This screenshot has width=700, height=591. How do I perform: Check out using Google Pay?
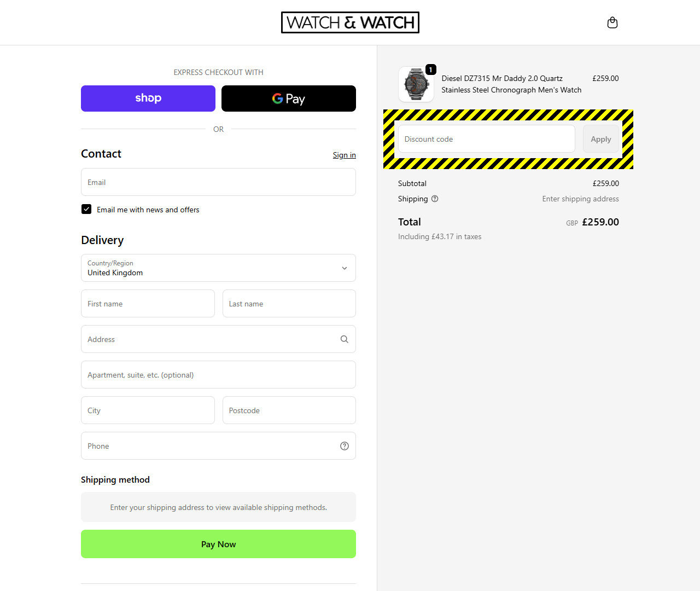coord(289,99)
